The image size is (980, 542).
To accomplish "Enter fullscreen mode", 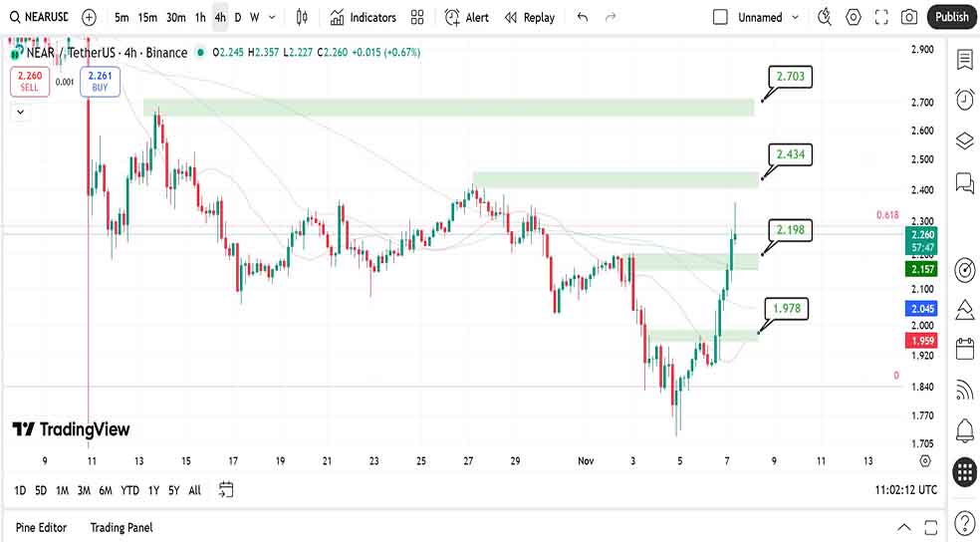I will [x=881, y=17].
